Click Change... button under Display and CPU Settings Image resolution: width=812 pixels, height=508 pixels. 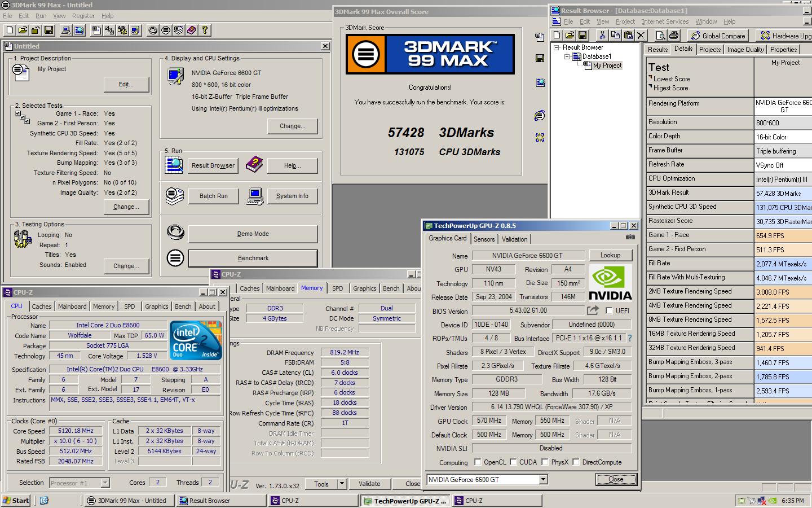pyautogui.click(x=292, y=126)
